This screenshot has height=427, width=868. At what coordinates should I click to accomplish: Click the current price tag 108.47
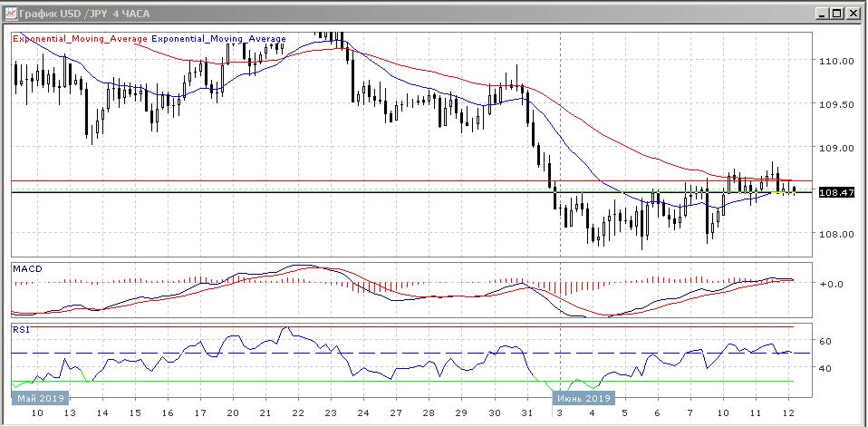coord(834,192)
